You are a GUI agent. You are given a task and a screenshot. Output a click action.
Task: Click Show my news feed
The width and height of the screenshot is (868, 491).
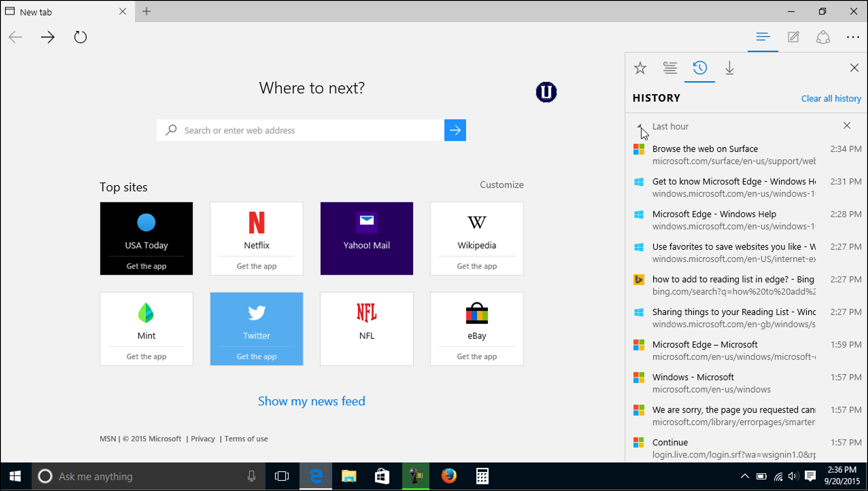point(311,401)
